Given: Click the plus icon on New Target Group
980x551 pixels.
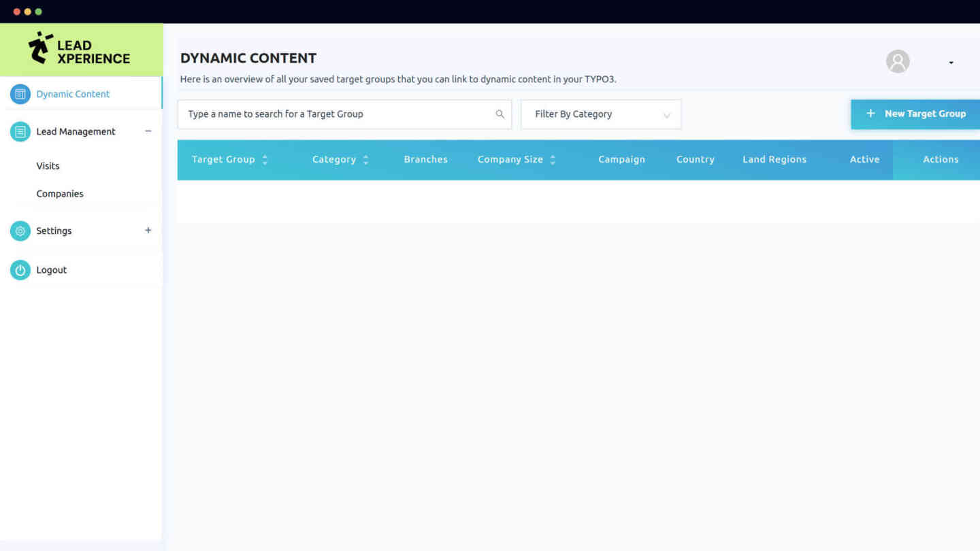Looking at the screenshot, I should tap(870, 114).
